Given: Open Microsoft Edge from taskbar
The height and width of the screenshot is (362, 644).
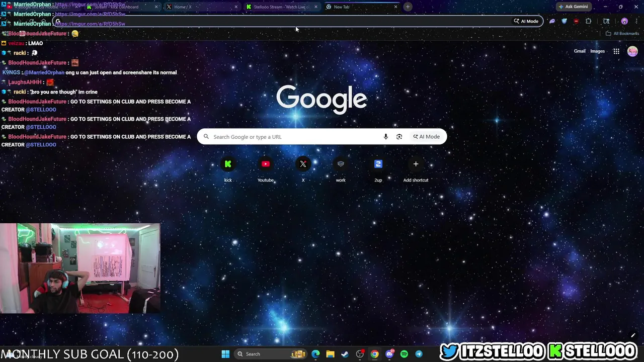Looking at the screenshot, I should click(315, 354).
